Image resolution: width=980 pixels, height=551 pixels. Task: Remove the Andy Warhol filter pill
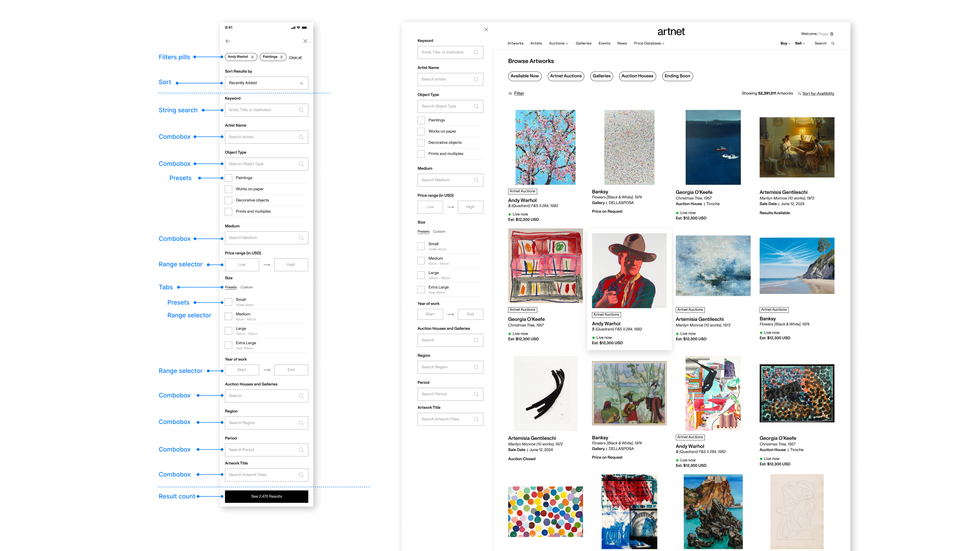pyautogui.click(x=252, y=57)
